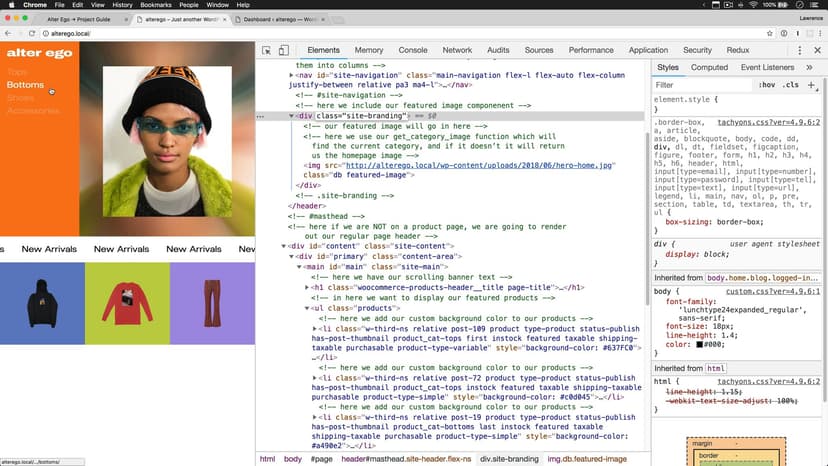Toggle the device toolbar icon

pyautogui.click(x=284, y=50)
